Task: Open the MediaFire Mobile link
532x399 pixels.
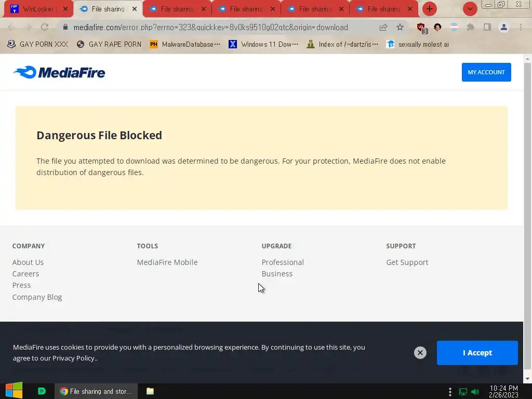Action: [167, 262]
